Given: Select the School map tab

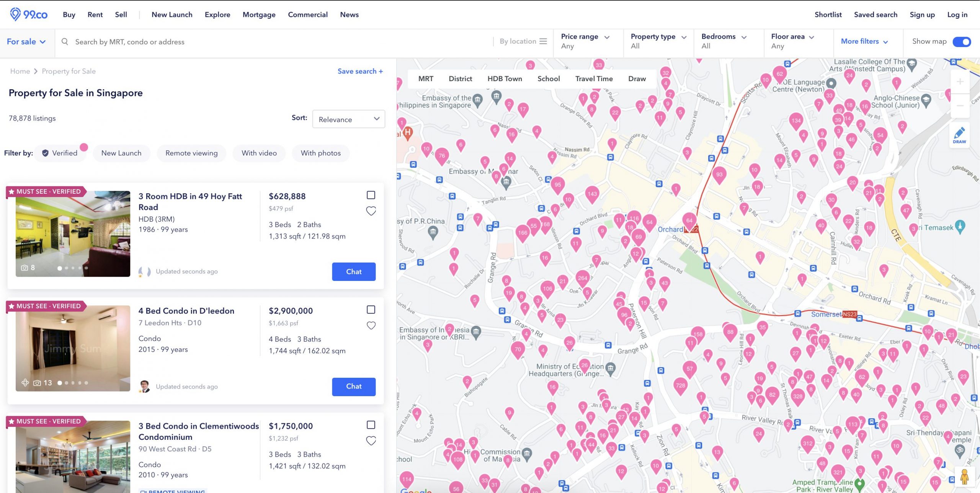Looking at the screenshot, I should pos(549,79).
